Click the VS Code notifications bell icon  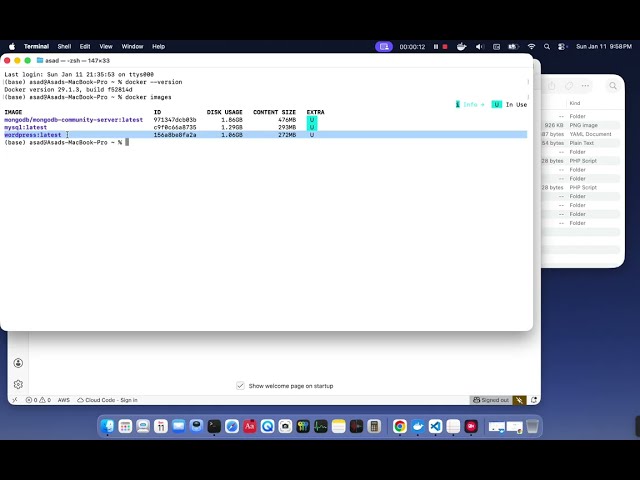coord(534,400)
